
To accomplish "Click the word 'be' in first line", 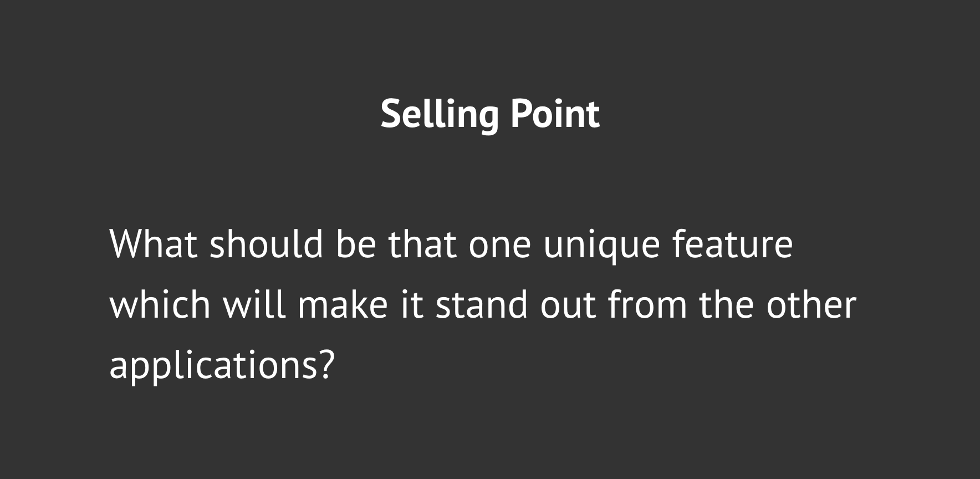I will click(x=356, y=243).
